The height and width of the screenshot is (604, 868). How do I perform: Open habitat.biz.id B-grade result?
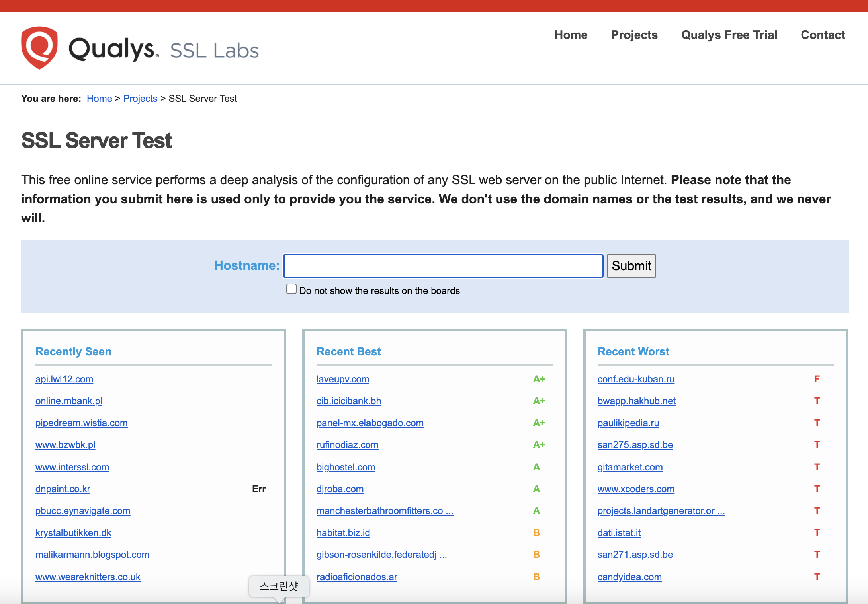[343, 533]
